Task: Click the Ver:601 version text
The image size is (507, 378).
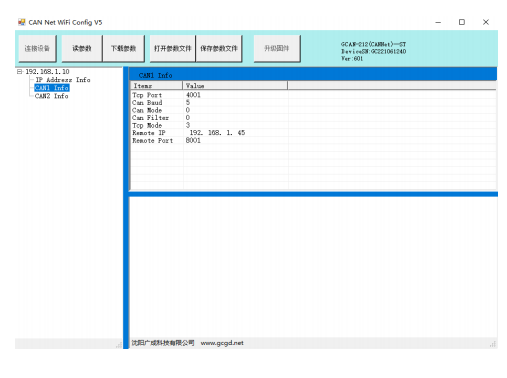Action: 352,59
